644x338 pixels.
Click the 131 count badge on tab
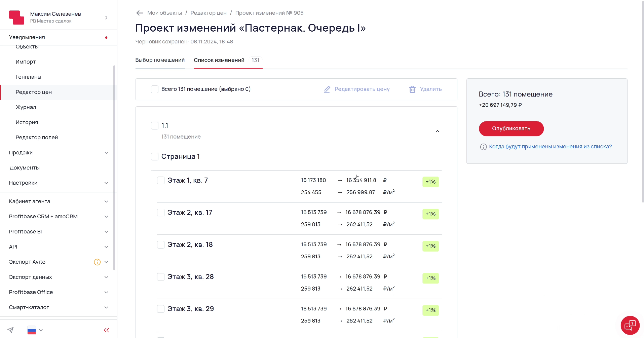(256, 60)
